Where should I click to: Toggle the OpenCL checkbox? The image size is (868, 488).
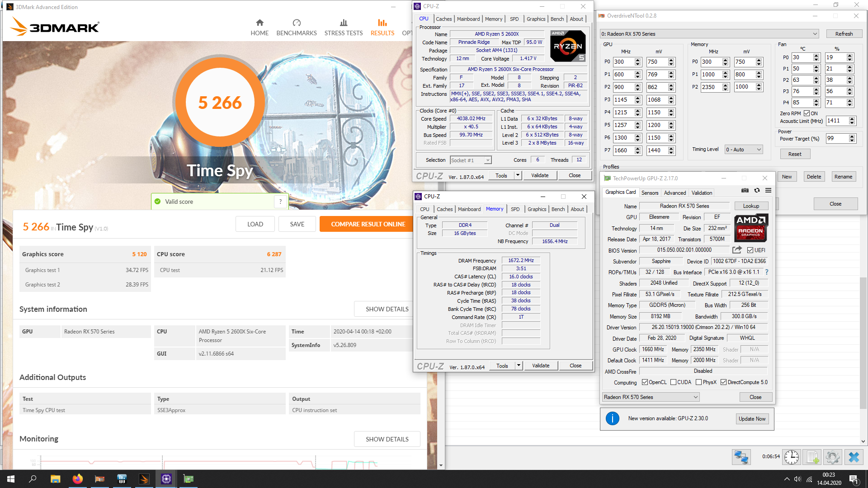pyautogui.click(x=645, y=382)
